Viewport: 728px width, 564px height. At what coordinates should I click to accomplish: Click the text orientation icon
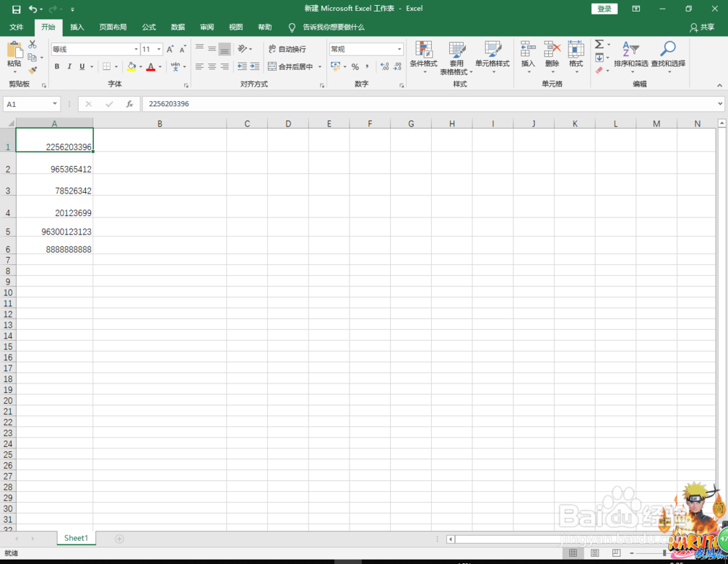(242, 49)
